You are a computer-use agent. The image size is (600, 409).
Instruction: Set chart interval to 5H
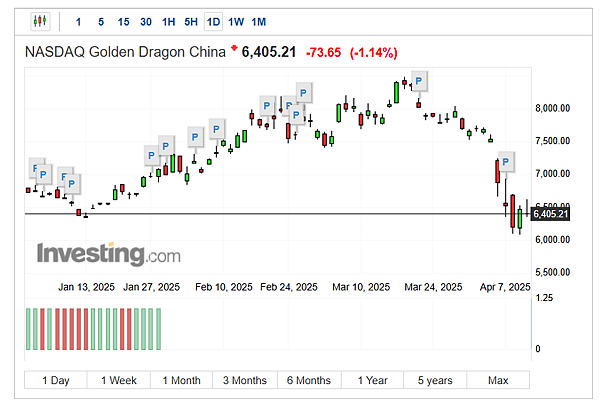[191, 22]
